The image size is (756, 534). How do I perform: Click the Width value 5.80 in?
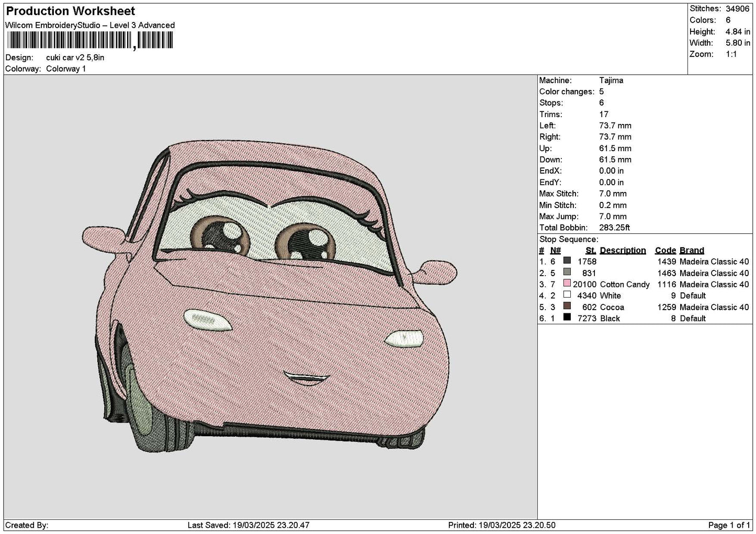pyautogui.click(x=738, y=43)
